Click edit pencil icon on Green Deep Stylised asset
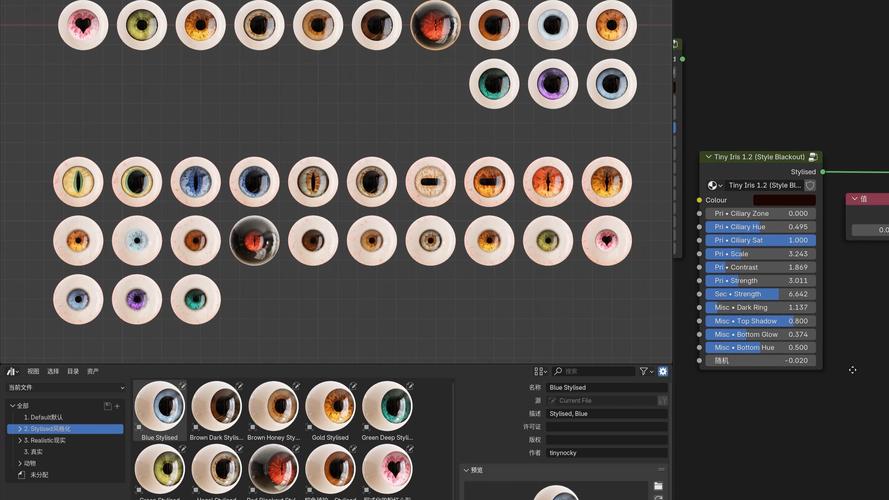 (x=410, y=385)
